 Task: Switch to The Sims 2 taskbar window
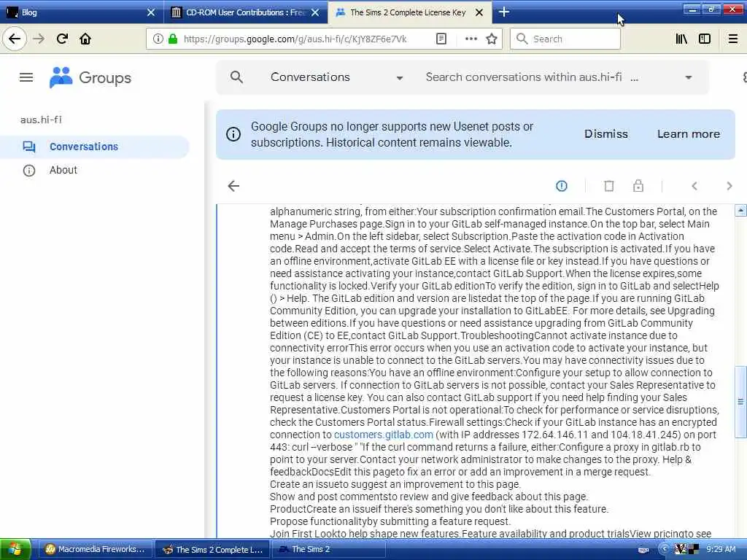(x=329, y=550)
